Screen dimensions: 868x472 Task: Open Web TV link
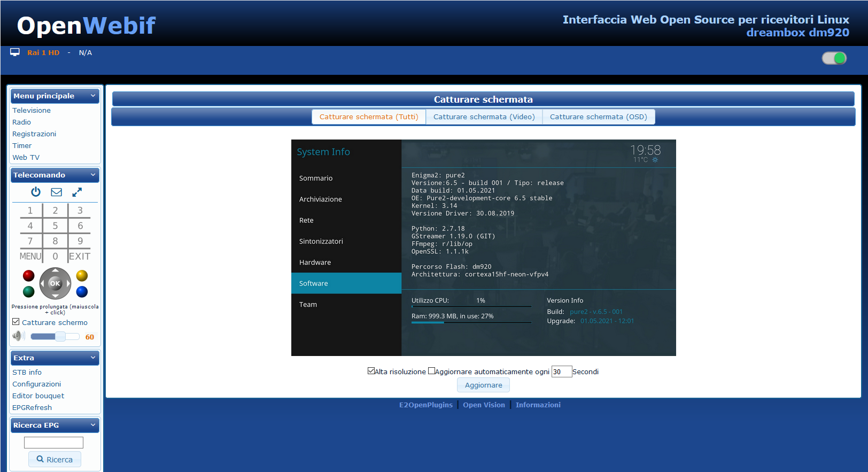(26, 157)
